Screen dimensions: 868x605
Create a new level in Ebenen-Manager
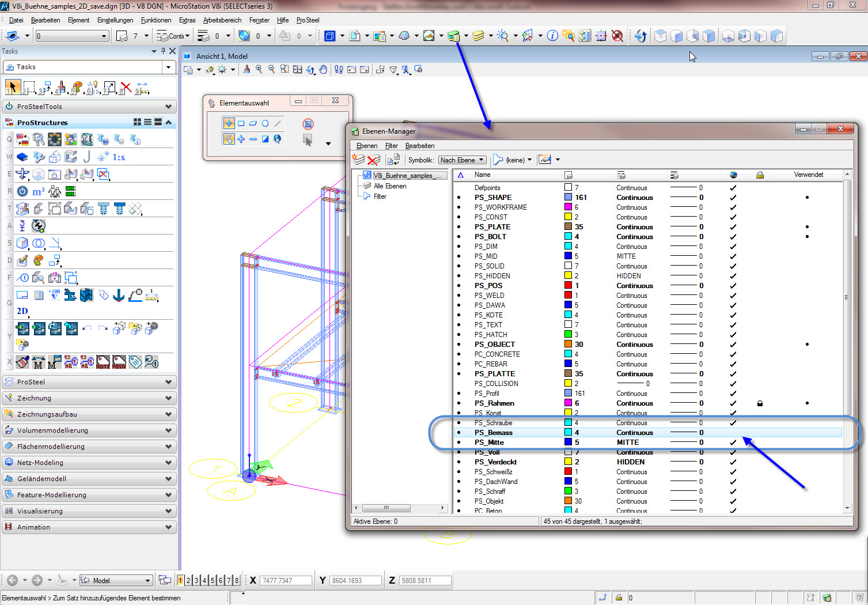[x=359, y=160]
